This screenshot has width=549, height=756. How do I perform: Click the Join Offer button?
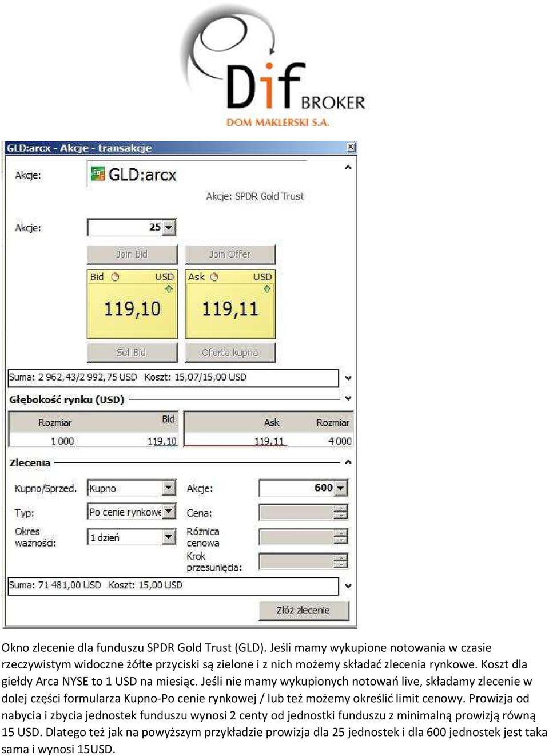230,254
